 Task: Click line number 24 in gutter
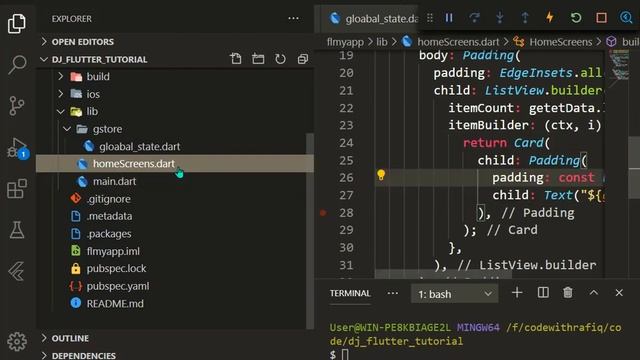(346, 143)
